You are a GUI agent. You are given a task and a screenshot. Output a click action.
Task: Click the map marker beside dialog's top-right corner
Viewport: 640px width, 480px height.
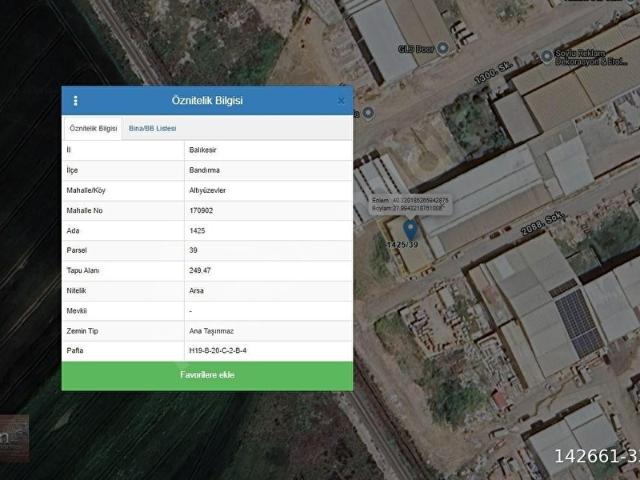click(x=369, y=113)
